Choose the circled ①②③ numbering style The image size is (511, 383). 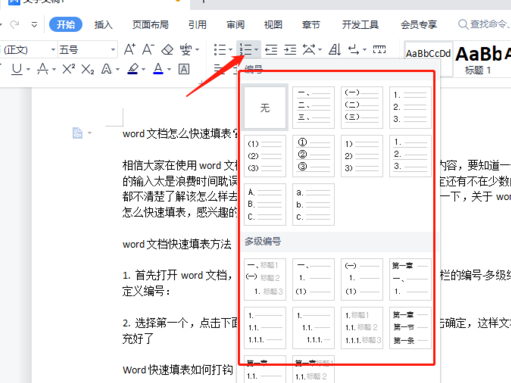point(313,156)
